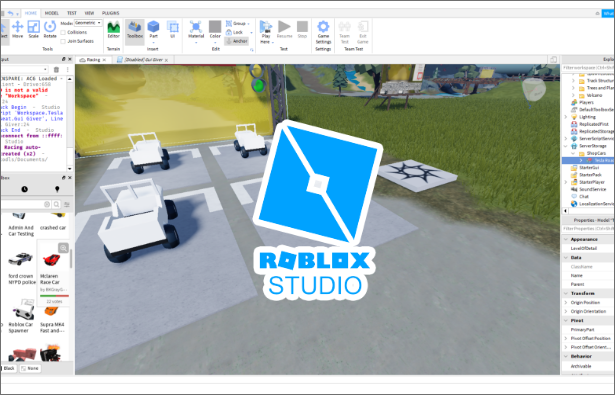
Task: Preview the Mclaren Race Car asset
Action: [63, 248]
